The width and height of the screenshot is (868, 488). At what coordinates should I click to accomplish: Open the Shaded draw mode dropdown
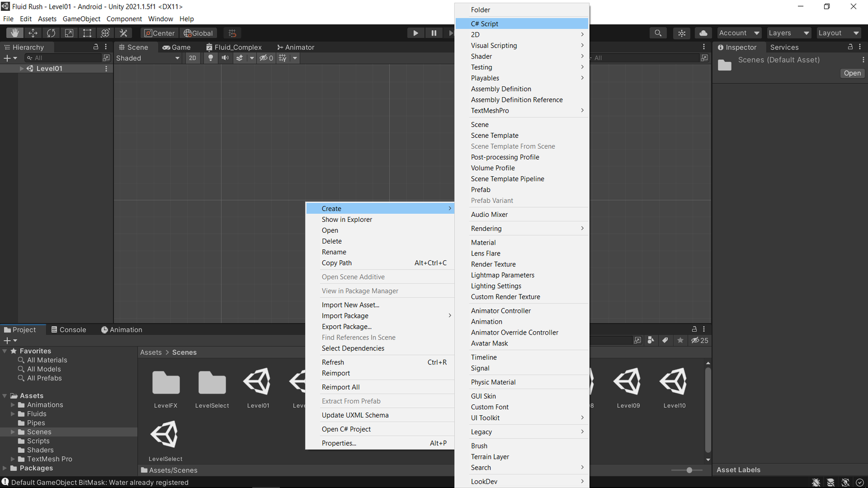[148, 58]
